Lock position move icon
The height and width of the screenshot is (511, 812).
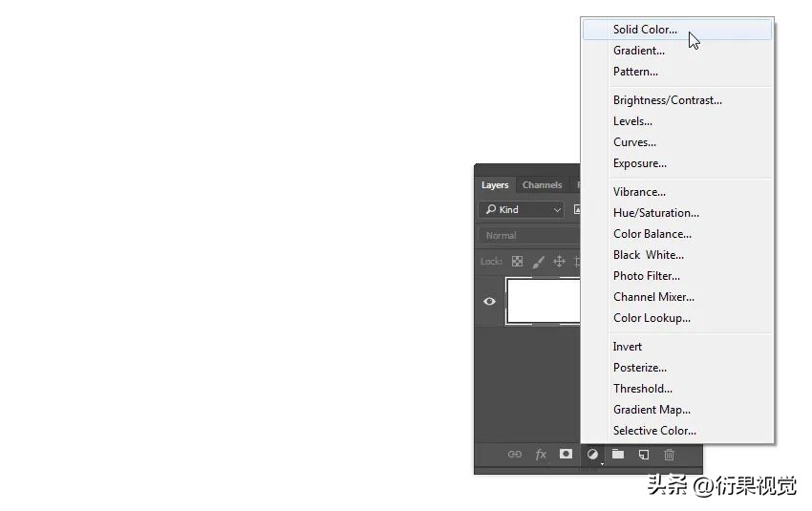click(559, 262)
